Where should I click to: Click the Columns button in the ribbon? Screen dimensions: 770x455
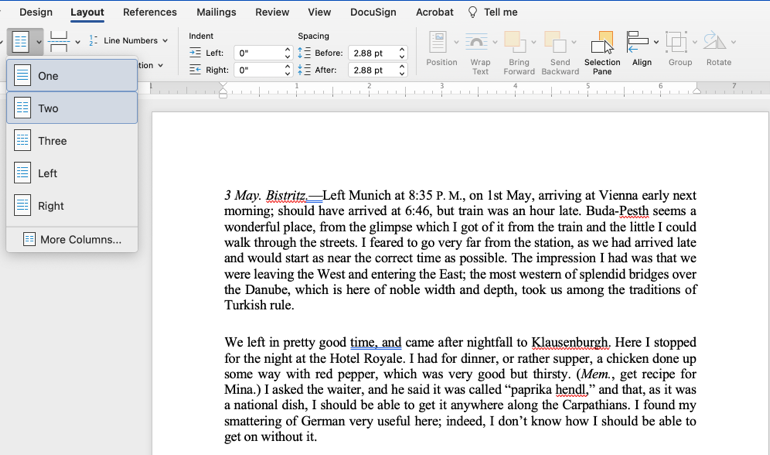pyautogui.click(x=22, y=42)
